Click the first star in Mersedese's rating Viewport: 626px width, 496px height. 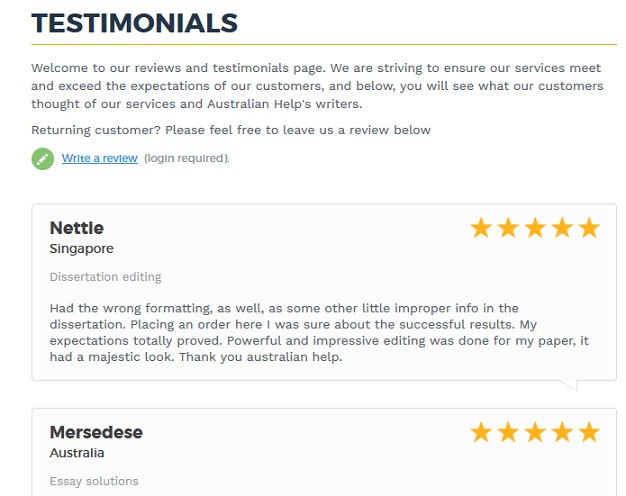tap(481, 432)
